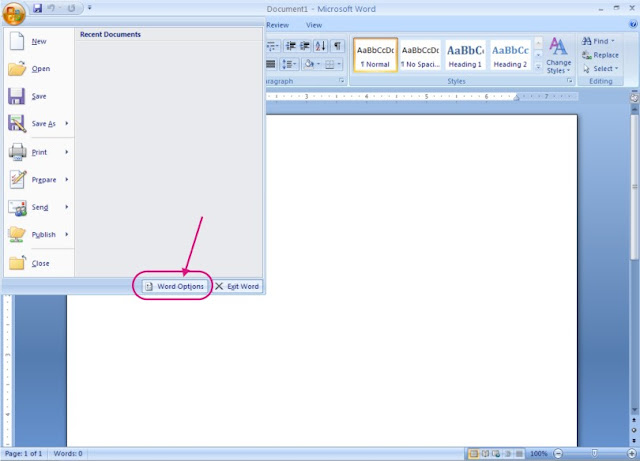Click the Shading paint bucket icon
Viewport: 640px width, 461px height.
(x=309, y=64)
